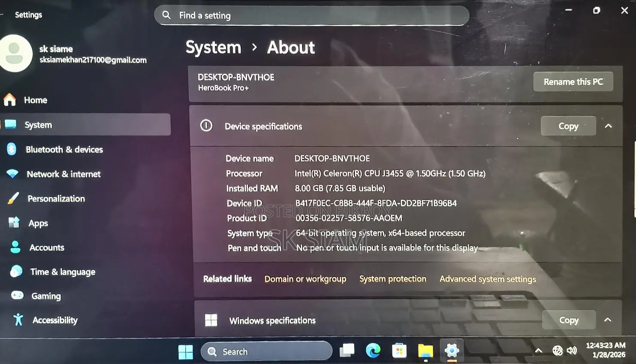Image resolution: width=636 pixels, height=364 pixels.
Task: Open Microsoft Store from the taskbar
Action: tap(399, 351)
